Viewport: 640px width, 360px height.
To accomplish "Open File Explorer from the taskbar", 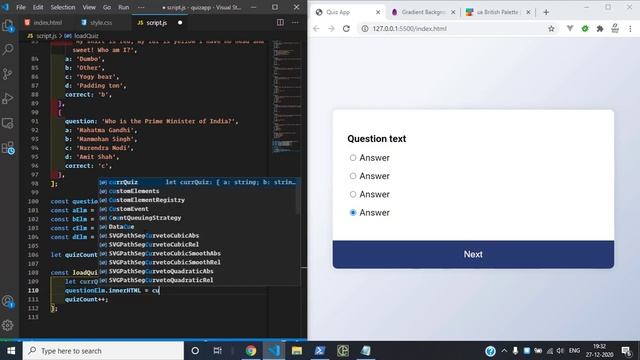I will [x=297, y=351].
